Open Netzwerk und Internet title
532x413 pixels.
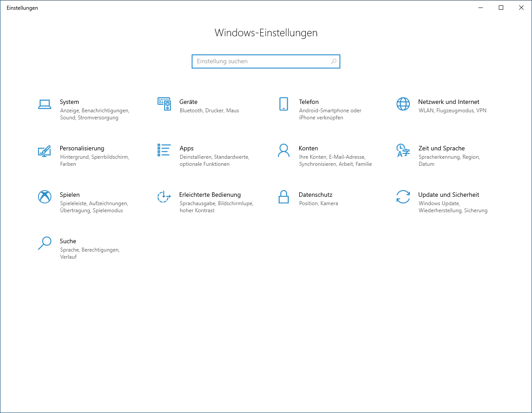449,102
